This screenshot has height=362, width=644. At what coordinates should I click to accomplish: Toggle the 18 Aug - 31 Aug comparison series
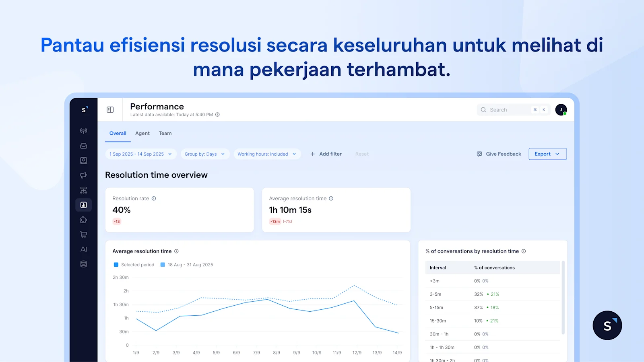point(186,265)
